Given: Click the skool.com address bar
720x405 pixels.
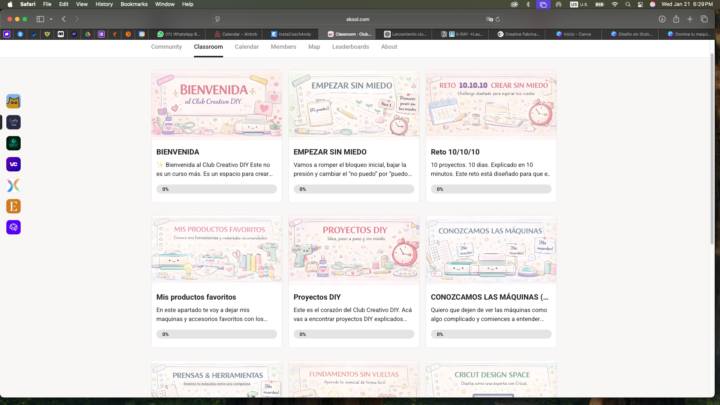Looking at the screenshot, I should [360, 19].
